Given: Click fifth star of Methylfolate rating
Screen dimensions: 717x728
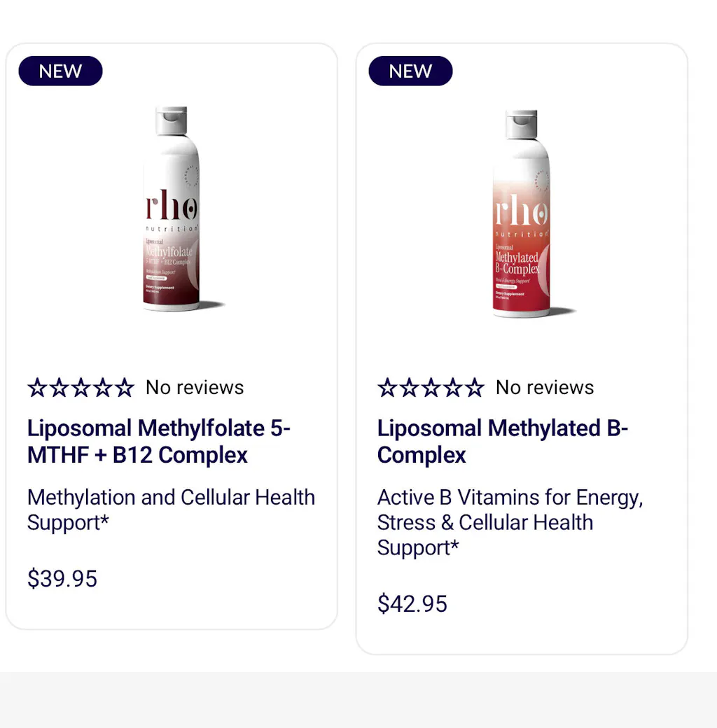Looking at the screenshot, I should (x=124, y=388).
